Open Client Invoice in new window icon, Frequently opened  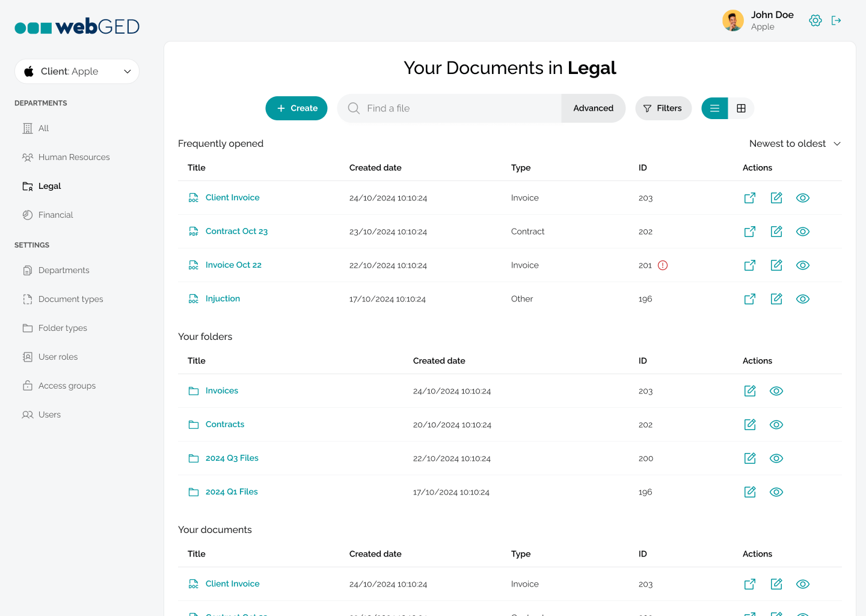pyautogui.click(x=750, y=198)
